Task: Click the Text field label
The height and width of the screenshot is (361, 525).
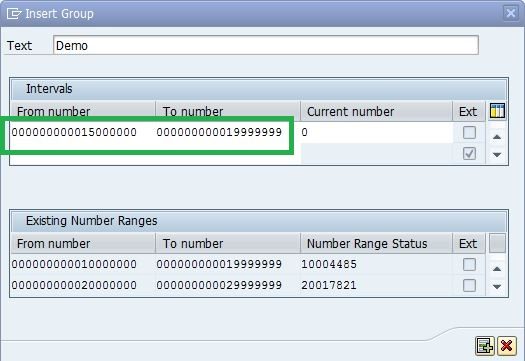Action: tap(19, 46)
